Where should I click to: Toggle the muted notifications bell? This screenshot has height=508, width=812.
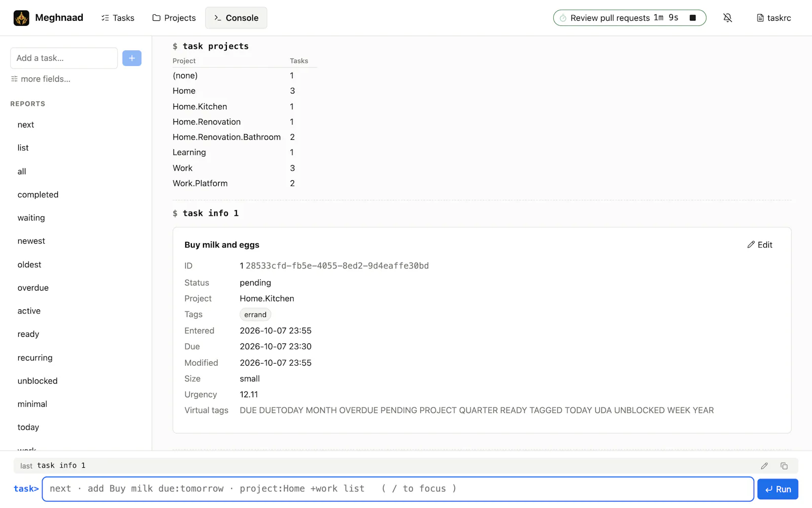tap(728, 18)
